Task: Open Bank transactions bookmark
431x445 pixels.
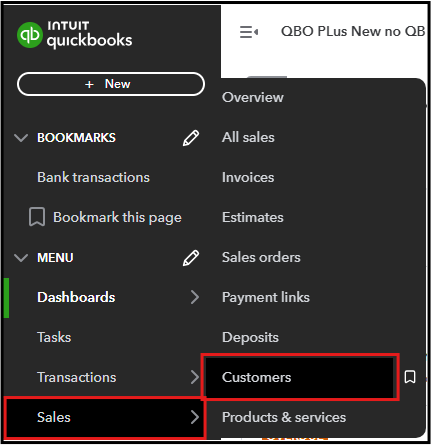Action: pos(93,177)
